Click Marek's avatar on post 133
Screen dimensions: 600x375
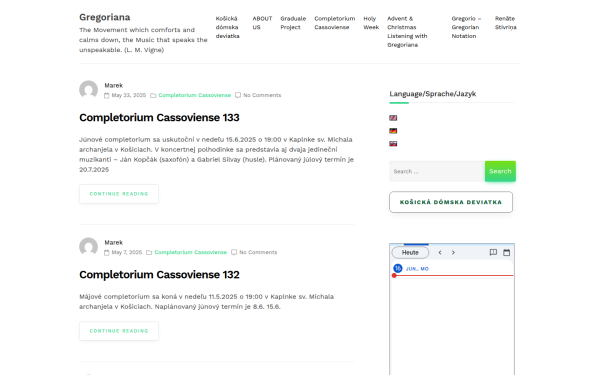point(88,90)
